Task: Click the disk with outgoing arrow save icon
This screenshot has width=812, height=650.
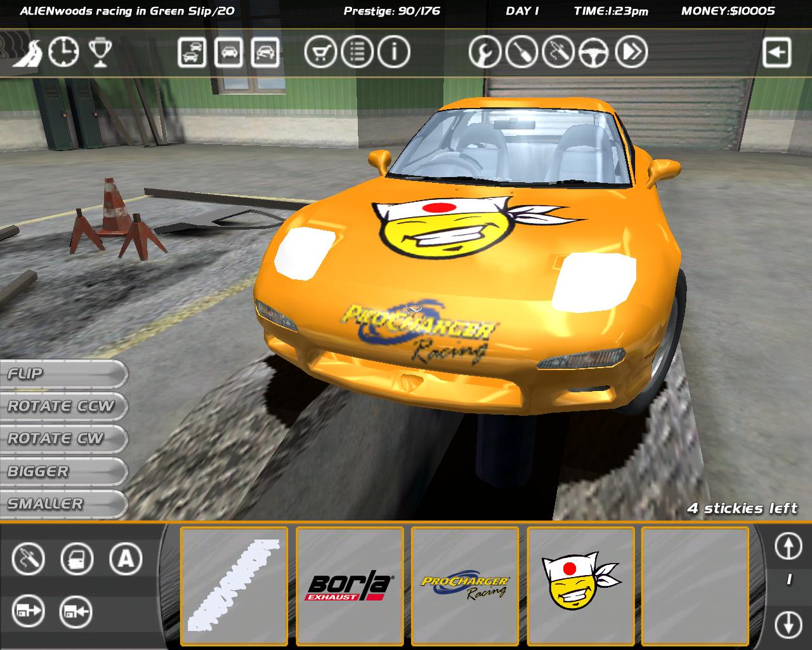Action: pos(29,612)
